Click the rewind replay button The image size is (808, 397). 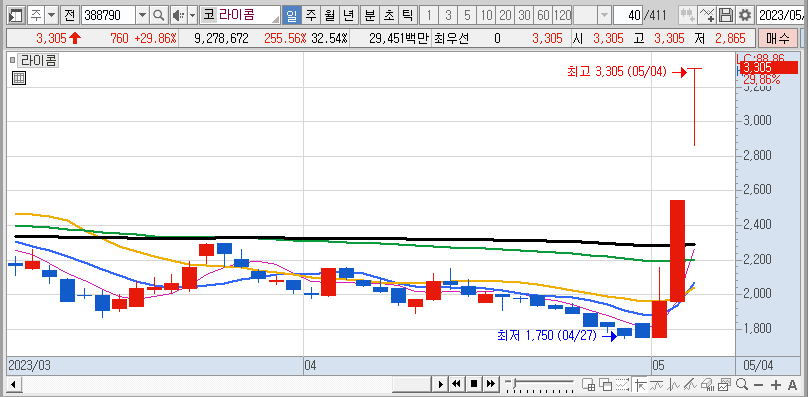tap(456, 384)
